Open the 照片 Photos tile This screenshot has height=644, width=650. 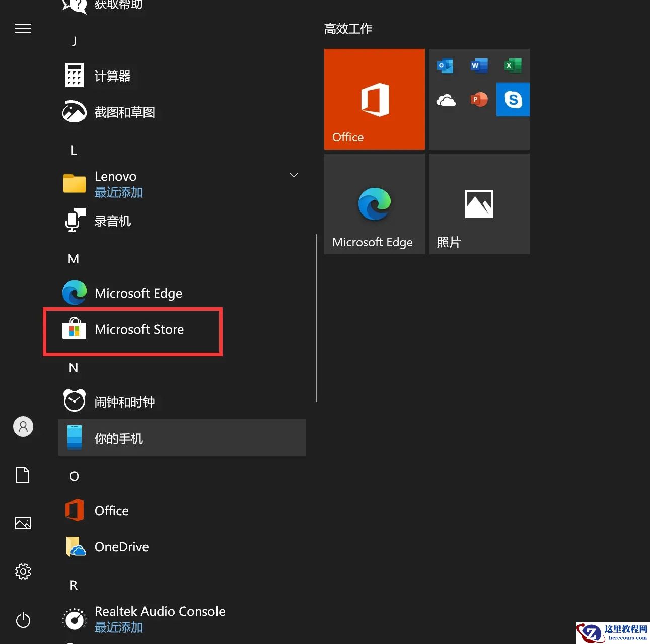point(478,204)
